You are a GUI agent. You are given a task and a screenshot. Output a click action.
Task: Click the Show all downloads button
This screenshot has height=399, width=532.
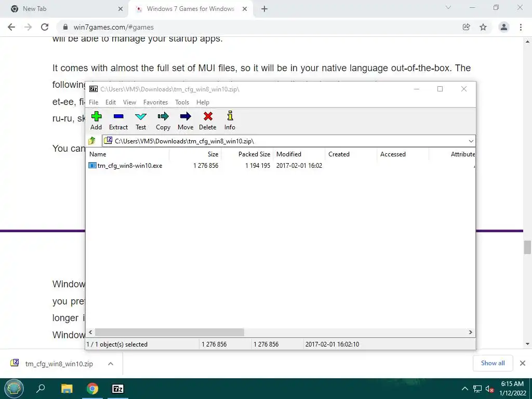(x=493, y=363)
